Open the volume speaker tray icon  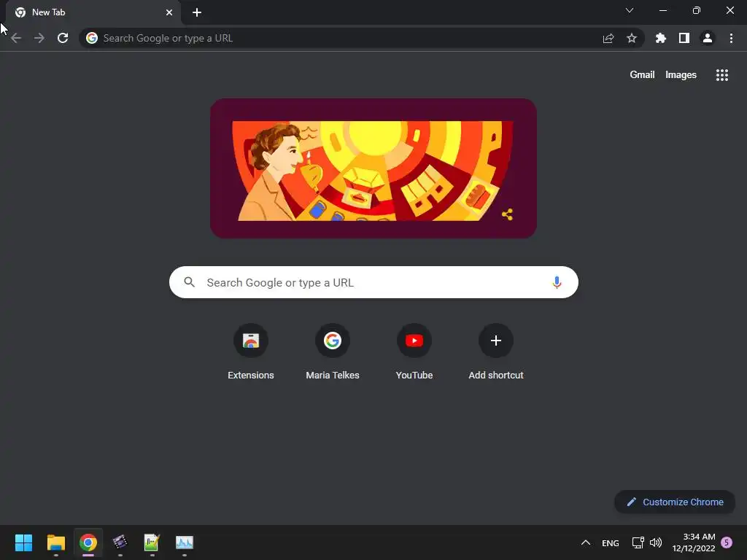[656, 542]
